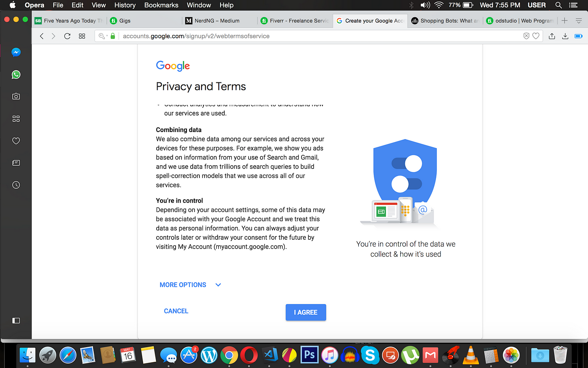The height and width of the screenshot is (368, 588).
Task: Open the Edit menu
Action: coord(77,5)
